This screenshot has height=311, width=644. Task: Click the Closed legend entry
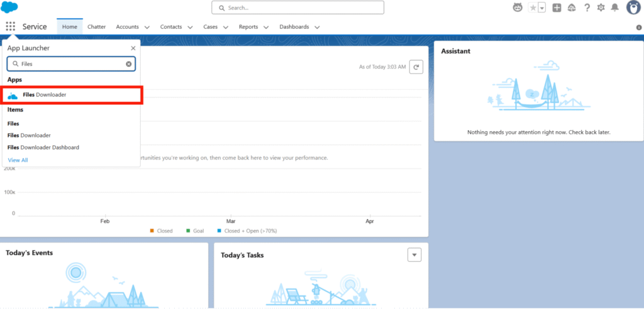click(x=161, y=231)
